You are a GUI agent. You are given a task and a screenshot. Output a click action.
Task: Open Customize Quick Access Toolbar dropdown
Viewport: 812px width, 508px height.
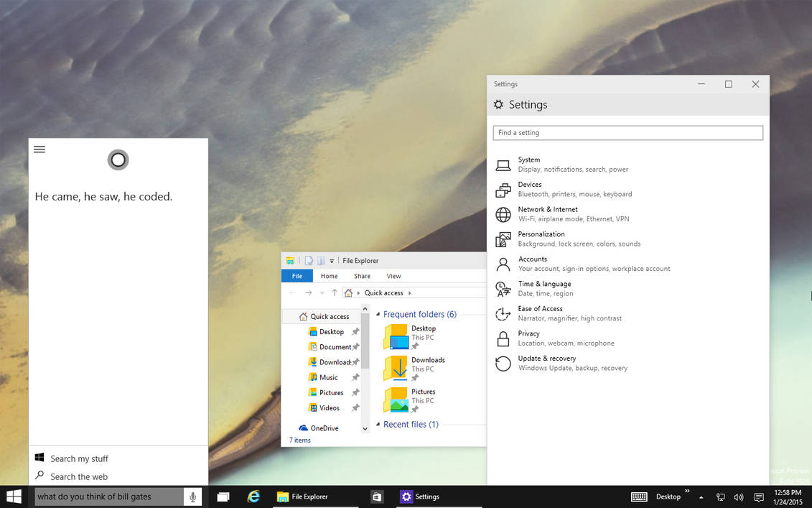pos(332,261)
